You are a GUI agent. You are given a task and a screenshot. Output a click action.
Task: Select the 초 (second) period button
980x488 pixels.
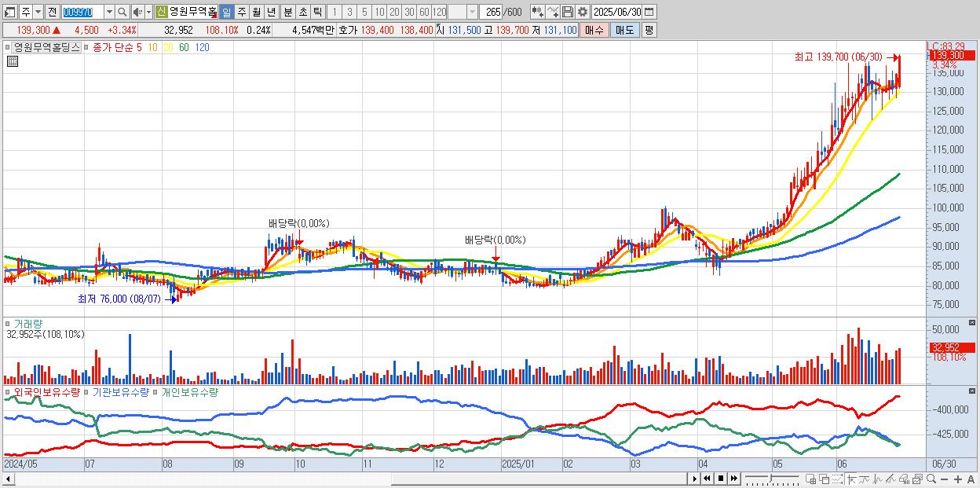tap(302, 12)
